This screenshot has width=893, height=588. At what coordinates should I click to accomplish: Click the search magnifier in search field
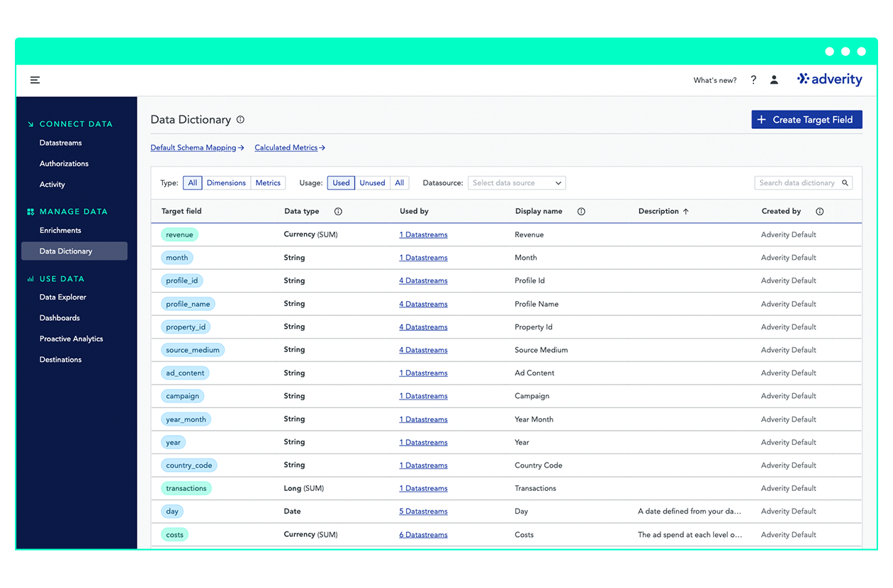pyautogui.click(x=845, y=182)
